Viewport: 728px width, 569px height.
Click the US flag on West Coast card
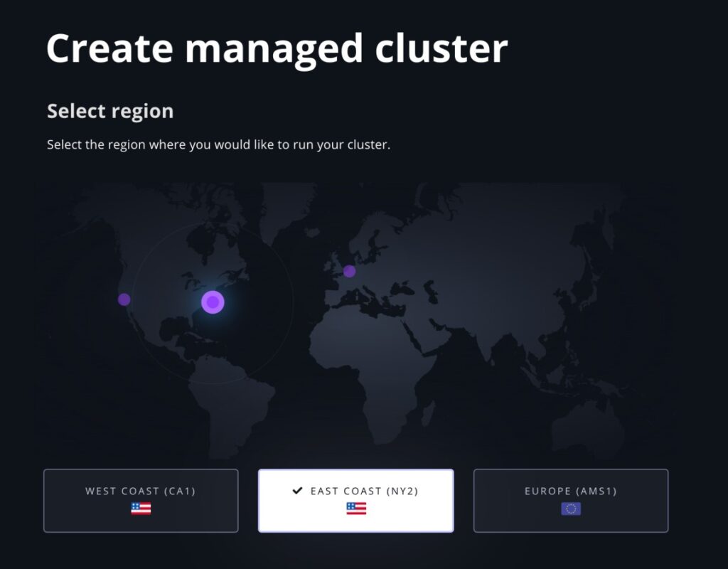click(x=141, y=508)
